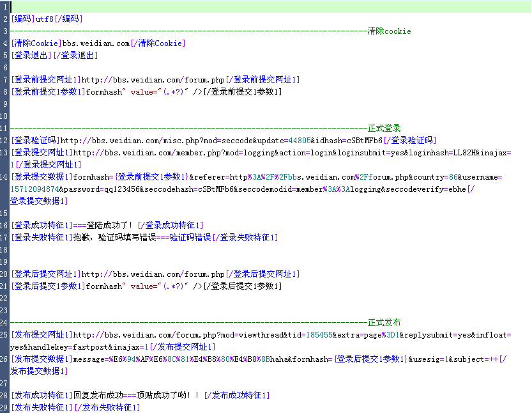Click the 正式登录 section header comment
Viewport: 532px width, 413px height.
384,129
